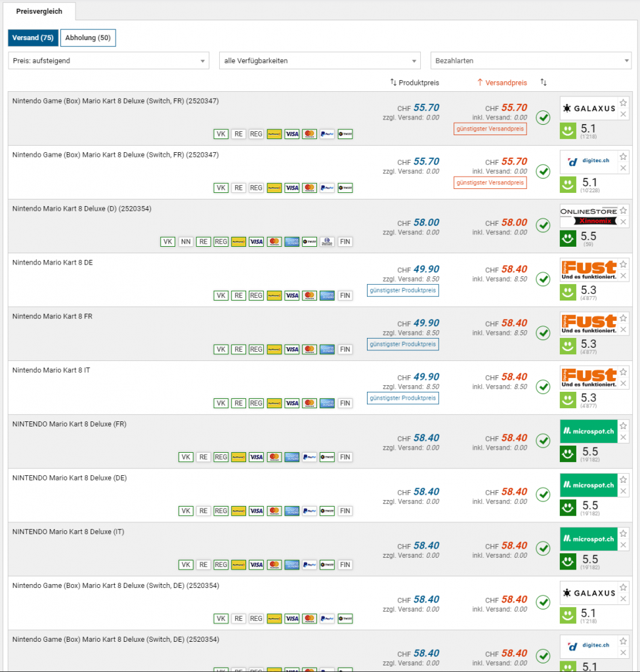Click the Twint icon in the first digitec.ch offer
Image resolution: width=640 pixels, height=672 pixels.
(345, 188)
